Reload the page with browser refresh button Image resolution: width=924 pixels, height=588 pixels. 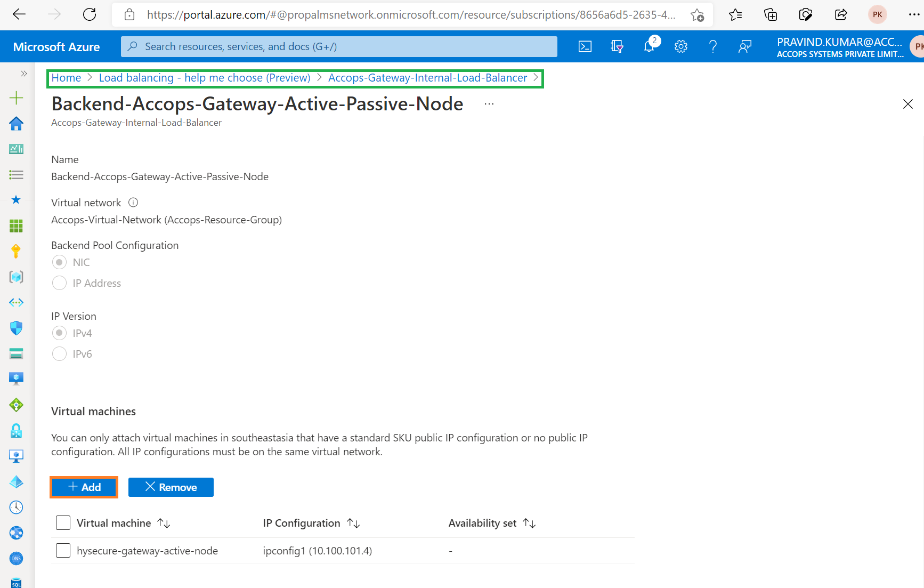90,14
